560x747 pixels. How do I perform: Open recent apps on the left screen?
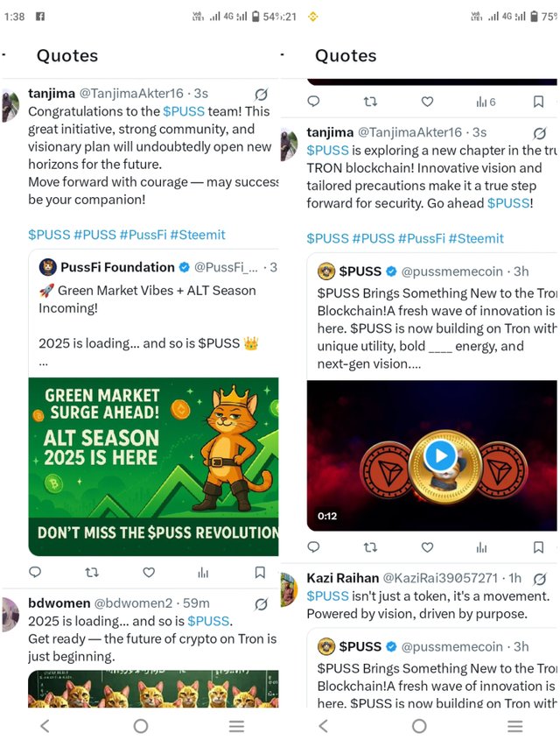click(x=236, y=726)
